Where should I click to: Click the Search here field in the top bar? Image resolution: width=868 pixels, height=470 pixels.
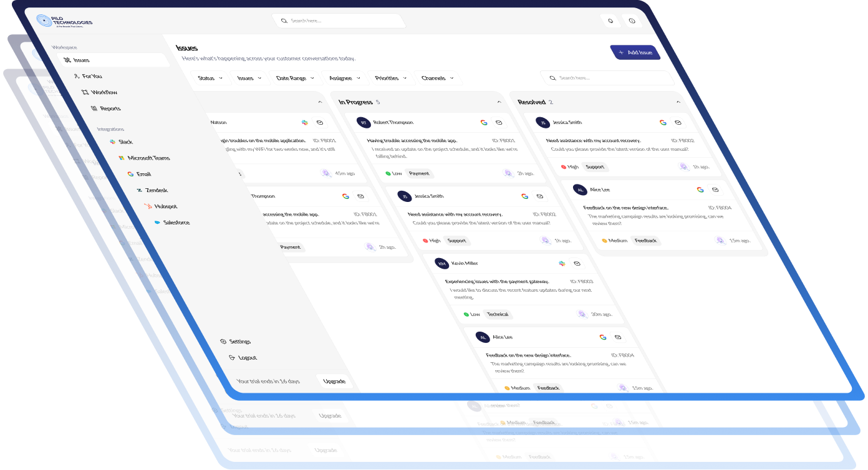click(x=339, y=20)
